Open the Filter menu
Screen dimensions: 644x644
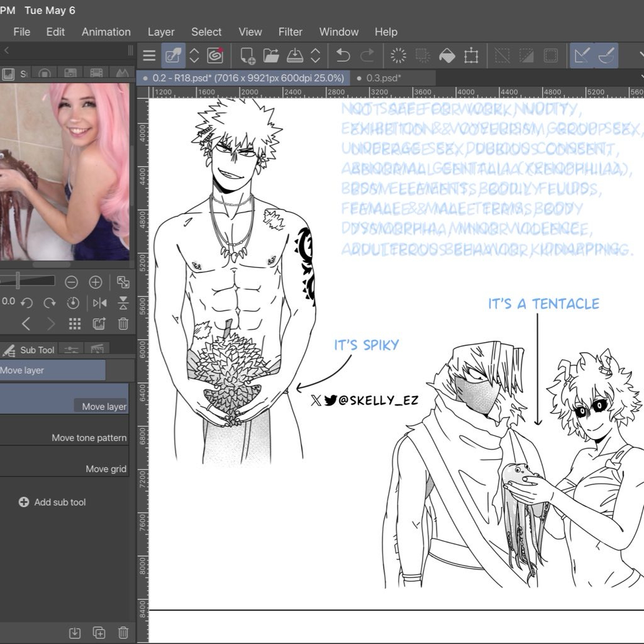tap(290, 31)
